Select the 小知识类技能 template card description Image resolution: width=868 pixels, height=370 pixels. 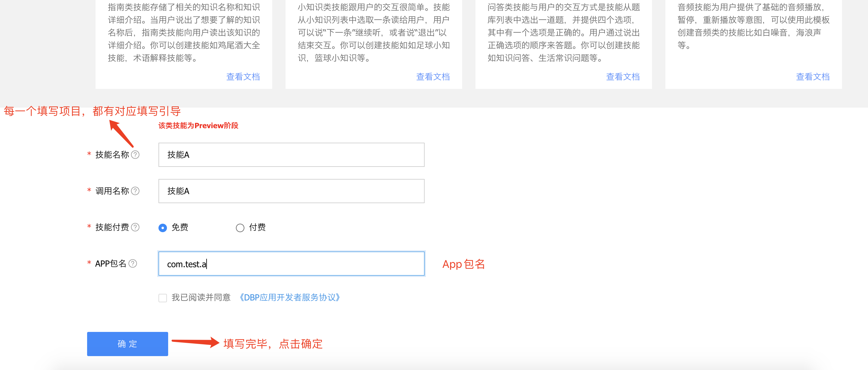click(374, 32)
